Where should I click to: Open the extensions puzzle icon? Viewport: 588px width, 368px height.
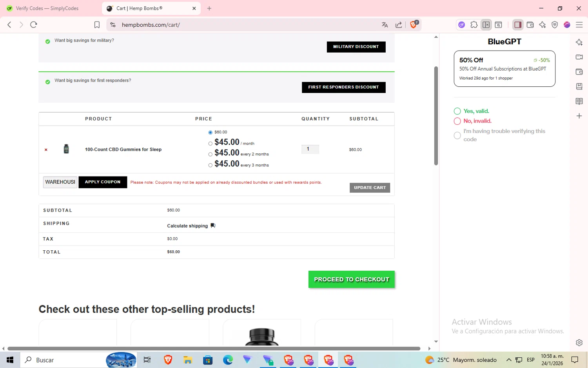coord(474,25)
